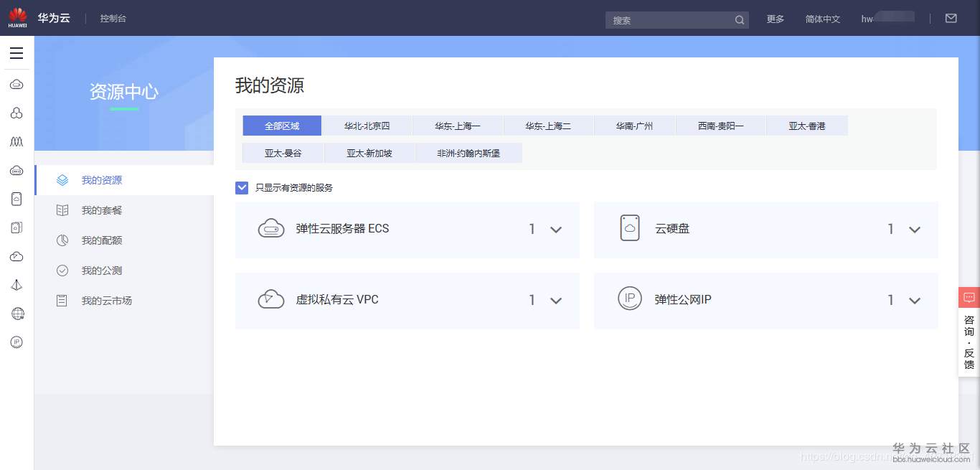Click the book icon next to 我的套餐
The width and height of the screenshot is (980, 470).
click(x=62, y=210)
